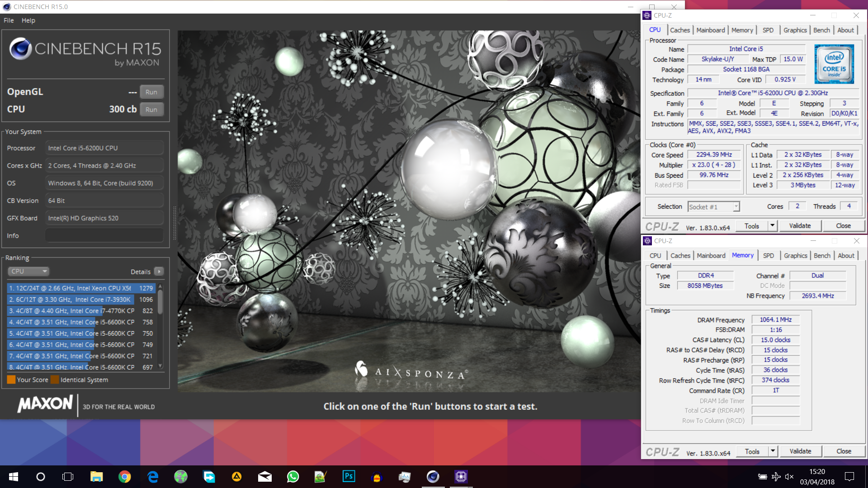The width and height of the screenshot is (868, 488).
Task: Switch to SPD tab in top CPU-Z
Action: pyautogui.click(x=768, y=30)
